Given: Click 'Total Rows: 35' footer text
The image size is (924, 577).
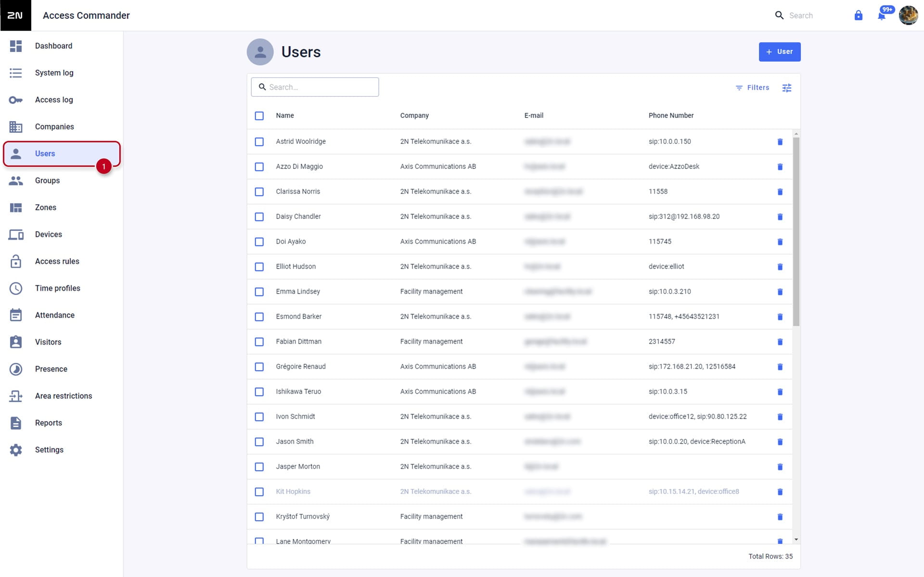Looking at the screenshot, I should pyautogui.click(x=770, y=556).
